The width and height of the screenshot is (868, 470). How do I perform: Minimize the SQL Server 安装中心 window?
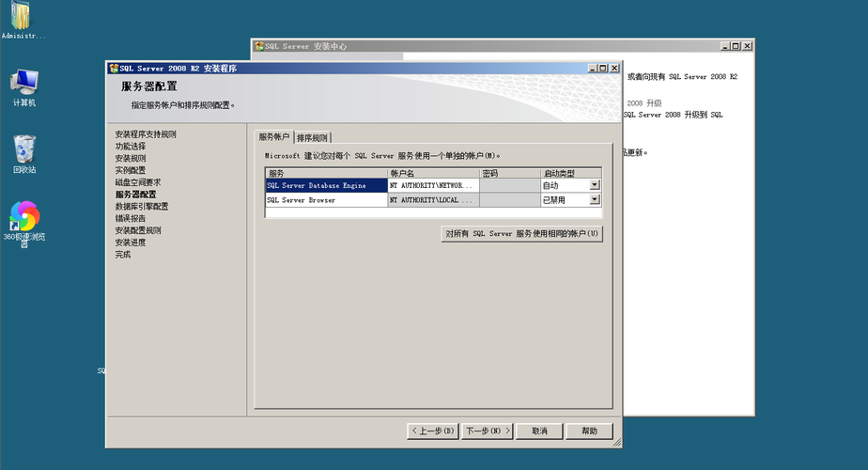725,46
